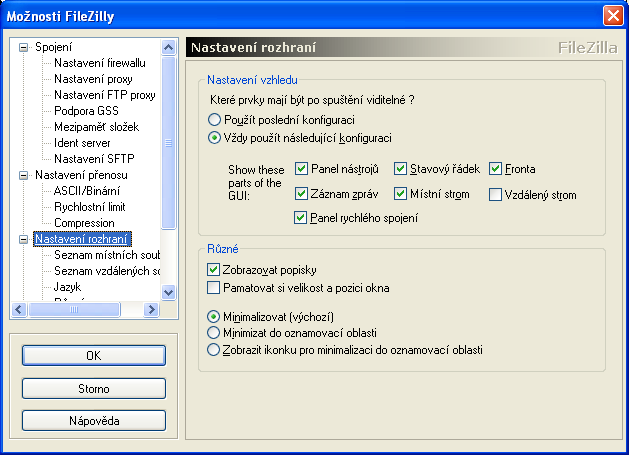Disable the Zobrazovat popisky checkbox
Image resolution: width=629 pixels, height=455 pixels.
(213, 270)
